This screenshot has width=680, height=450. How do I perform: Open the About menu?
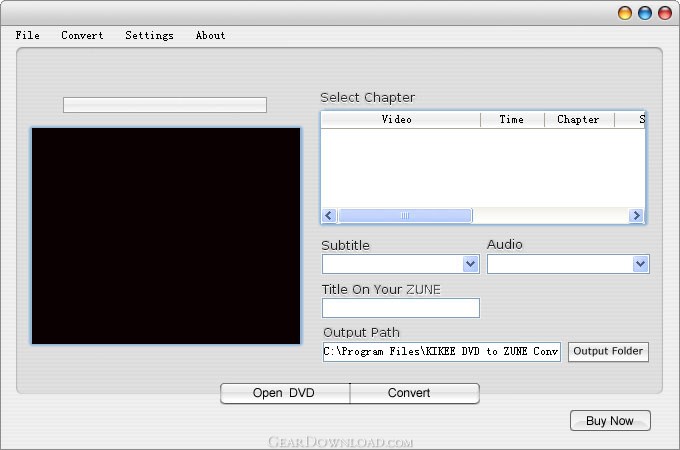point(210,36)
